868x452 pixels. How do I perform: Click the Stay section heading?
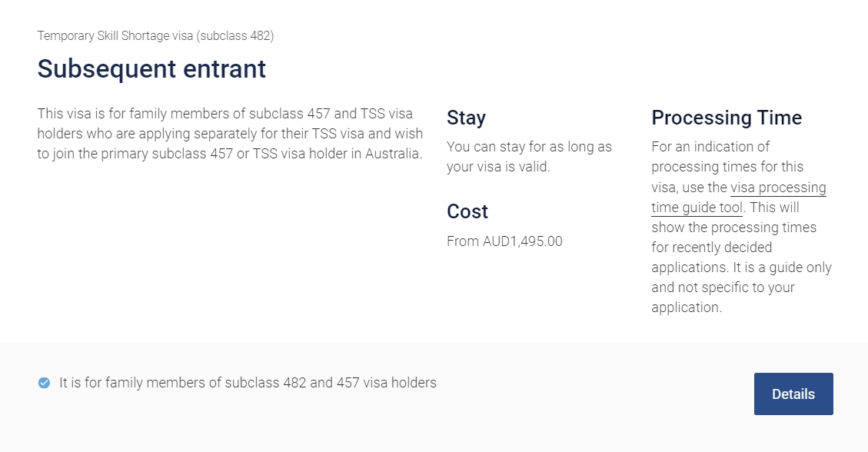pyautogui.click(x=466, y=118)
